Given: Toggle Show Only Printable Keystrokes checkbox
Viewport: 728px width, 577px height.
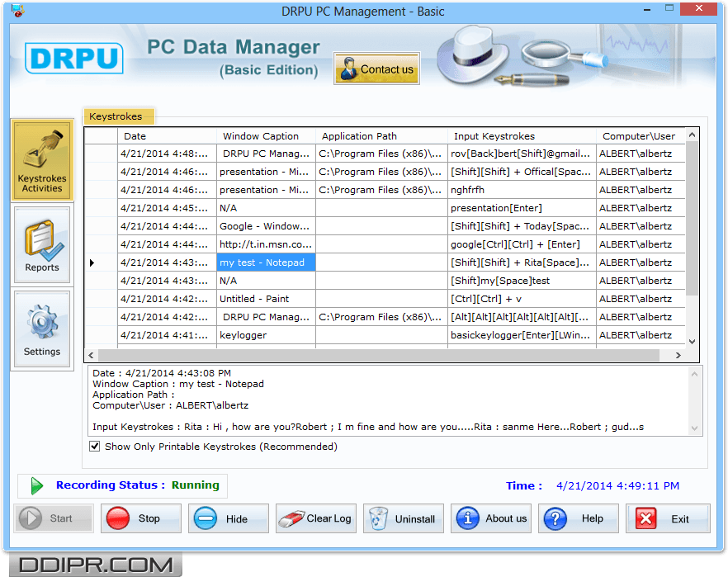Looking at the screenshot, I should (x=95, y=447).
